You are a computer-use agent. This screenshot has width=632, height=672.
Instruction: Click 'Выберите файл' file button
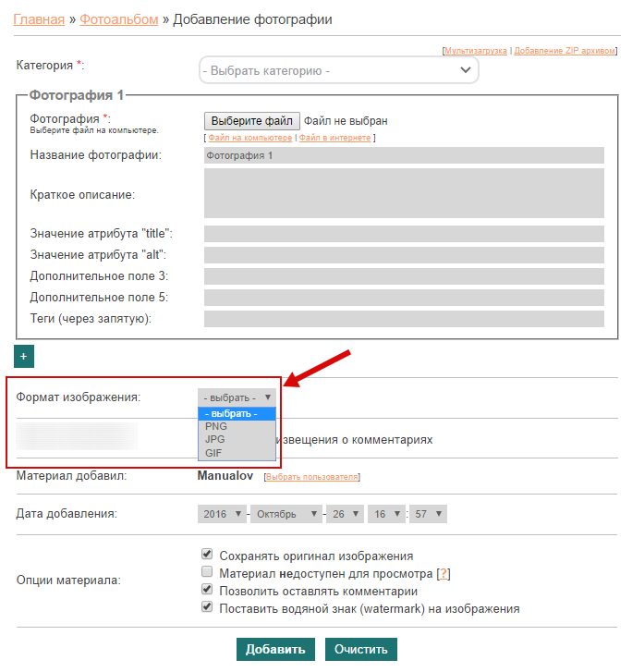[x=251, y=121]
